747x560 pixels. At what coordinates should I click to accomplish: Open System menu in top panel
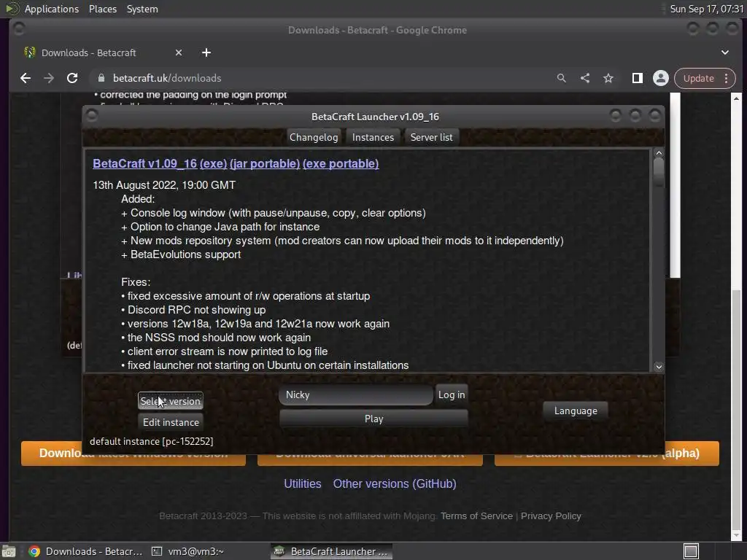(x=142, y=9)
